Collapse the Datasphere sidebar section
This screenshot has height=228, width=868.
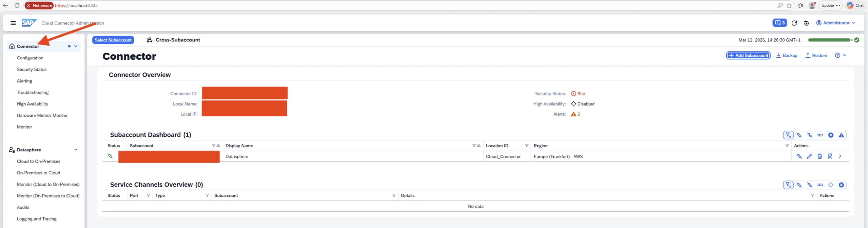tap(76, 150)
